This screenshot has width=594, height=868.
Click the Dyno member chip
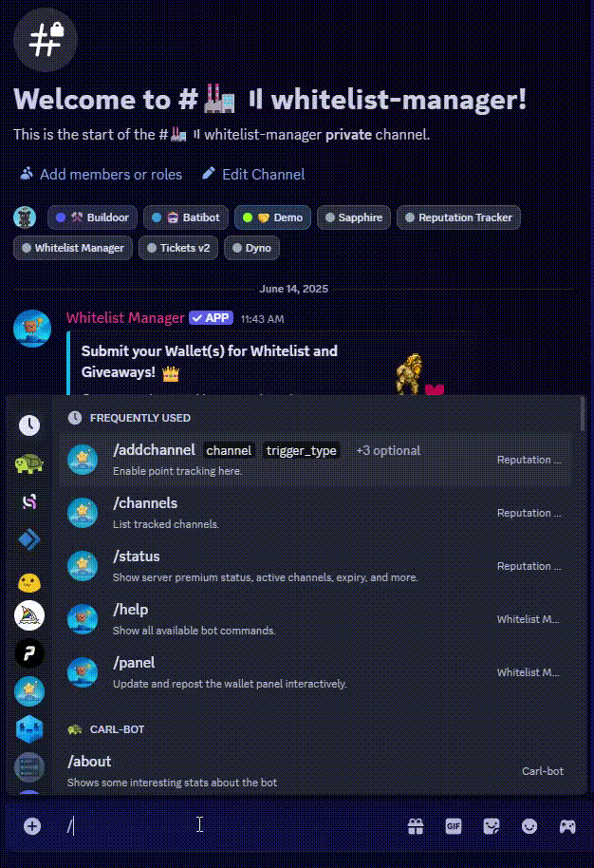(x=251, y=248)
